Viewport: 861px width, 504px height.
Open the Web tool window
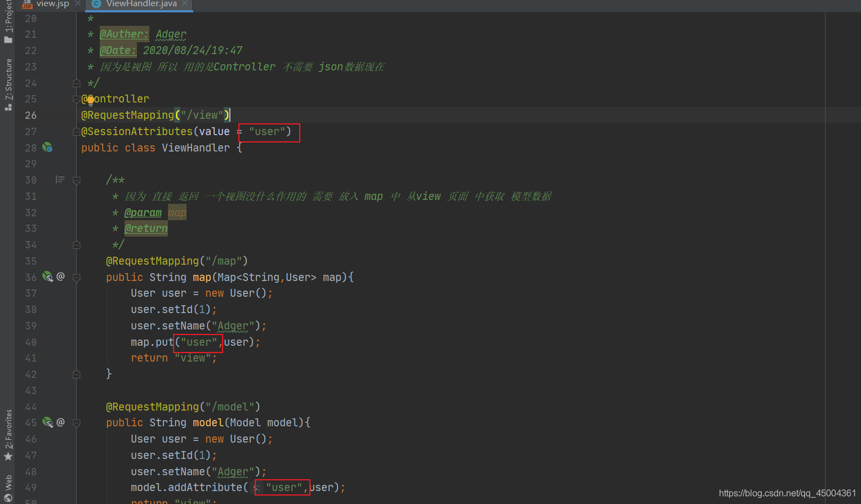[8, 488]
